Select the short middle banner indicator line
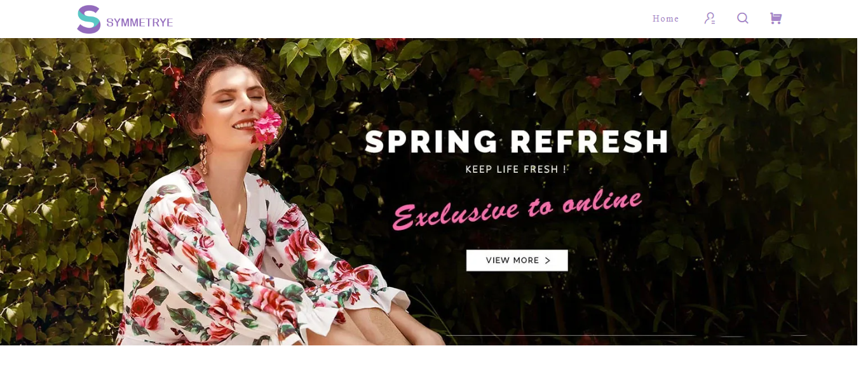Image resolution: width=868 pixels, height=367 pixels. tap(732, 336)
